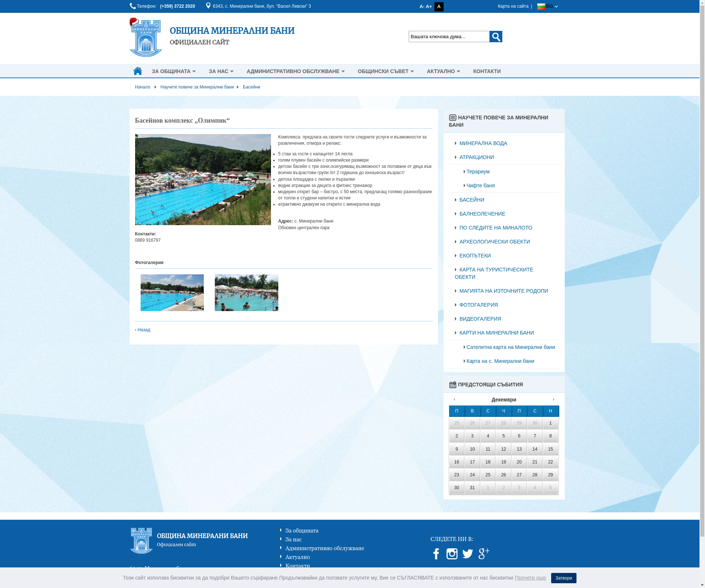
Task: Open the Facebook icon in footer
Action: point(436,553)
